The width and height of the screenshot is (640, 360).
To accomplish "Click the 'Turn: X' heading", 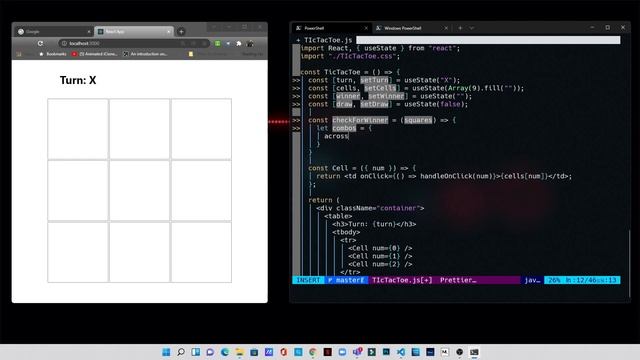I will [x=78, y=80].
